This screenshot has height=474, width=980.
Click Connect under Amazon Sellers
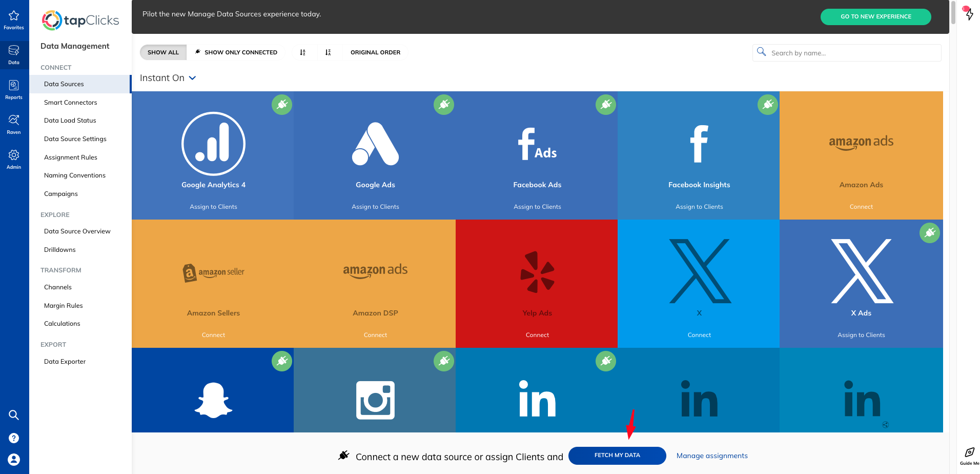click(213, 335)
